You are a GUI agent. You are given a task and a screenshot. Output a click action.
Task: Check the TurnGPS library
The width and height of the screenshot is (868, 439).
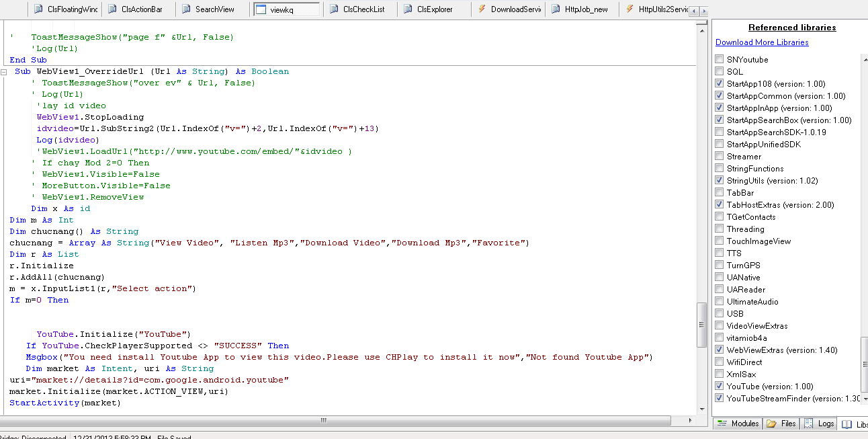pos(720,265)
